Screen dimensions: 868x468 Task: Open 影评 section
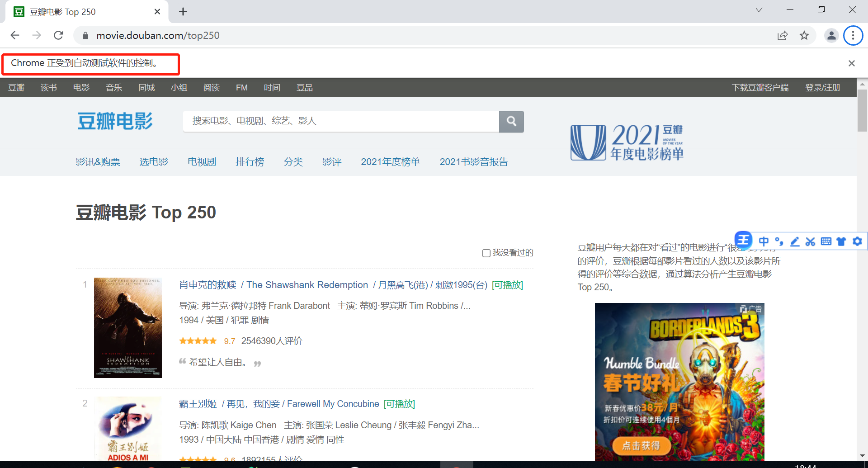point(332,162)
